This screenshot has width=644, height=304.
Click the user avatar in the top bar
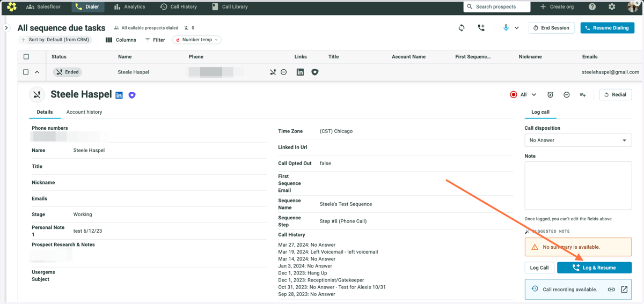[x=633, y=7]
